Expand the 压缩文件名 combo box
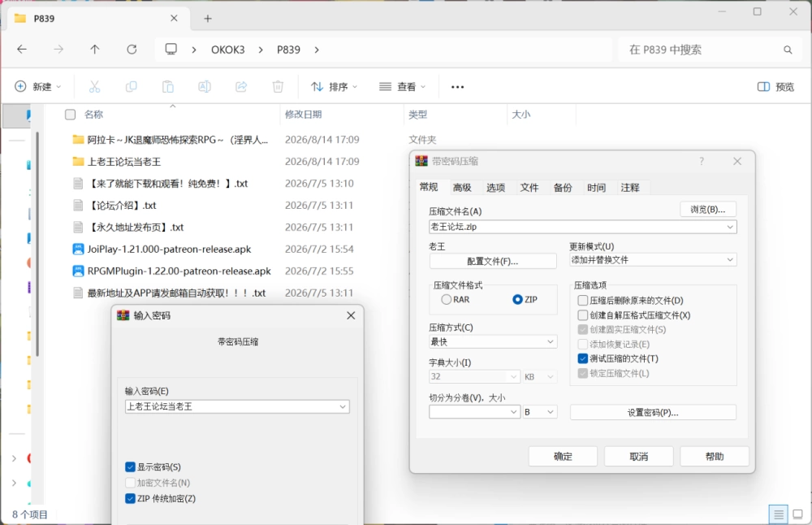Viewport: 812px width, 525px height. point(730,227)
